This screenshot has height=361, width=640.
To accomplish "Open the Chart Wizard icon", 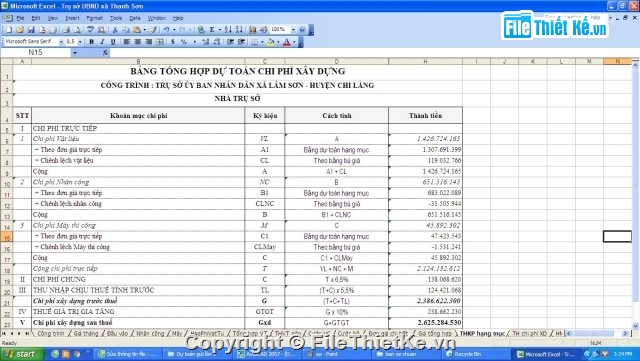I will [x=253, y=30].
